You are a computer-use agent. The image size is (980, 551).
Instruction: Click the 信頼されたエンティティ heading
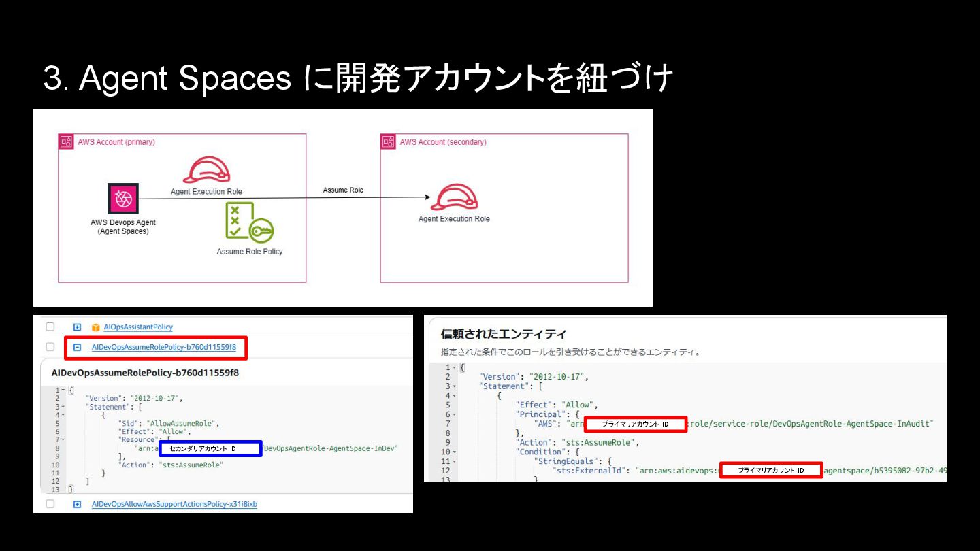pyautogui.click(x=504, y=334)
